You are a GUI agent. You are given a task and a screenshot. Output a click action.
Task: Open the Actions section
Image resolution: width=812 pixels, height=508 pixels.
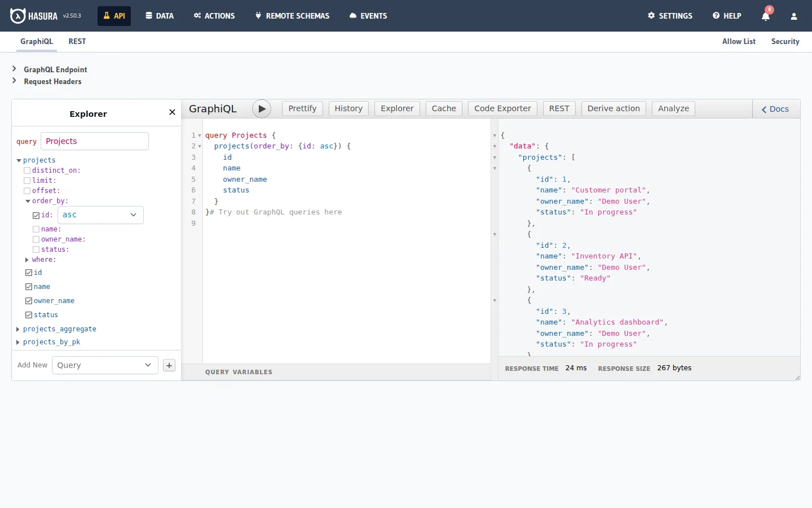214,16
